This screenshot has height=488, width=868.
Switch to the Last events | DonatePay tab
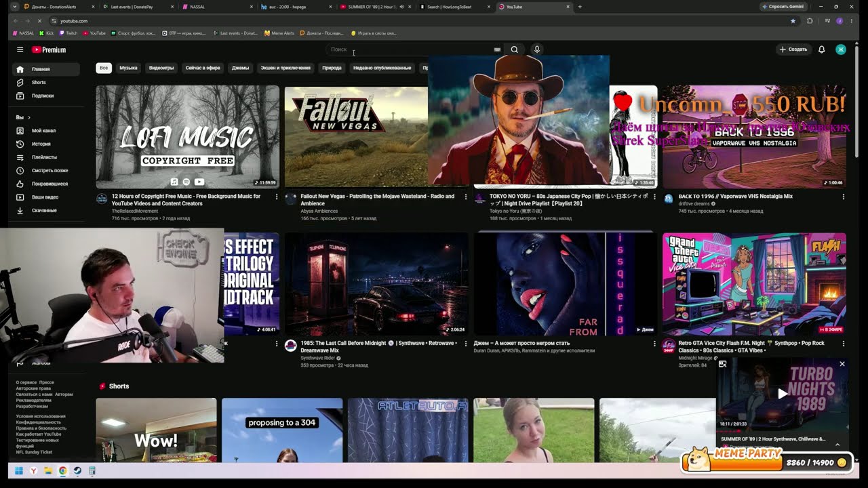[138, 7]
